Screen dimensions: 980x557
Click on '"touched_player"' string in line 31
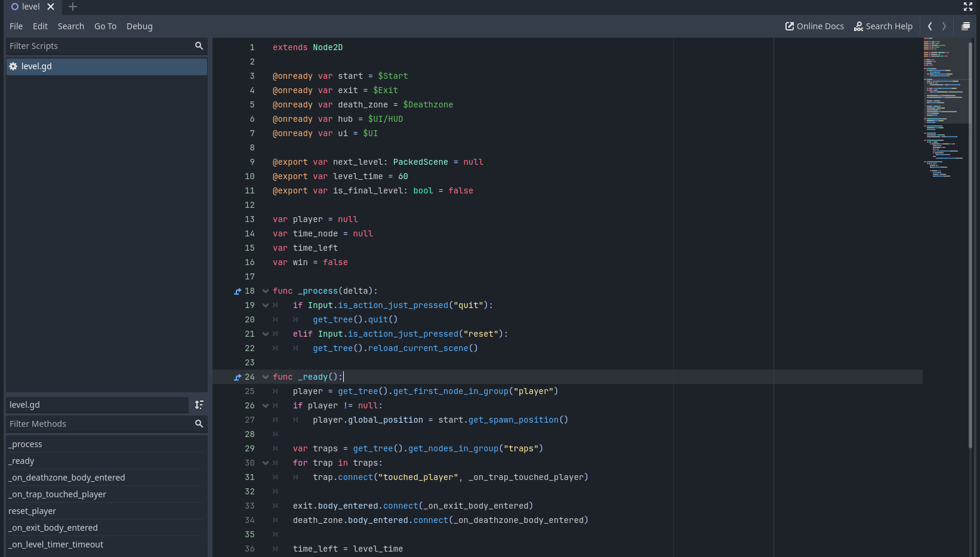point(418,478)
